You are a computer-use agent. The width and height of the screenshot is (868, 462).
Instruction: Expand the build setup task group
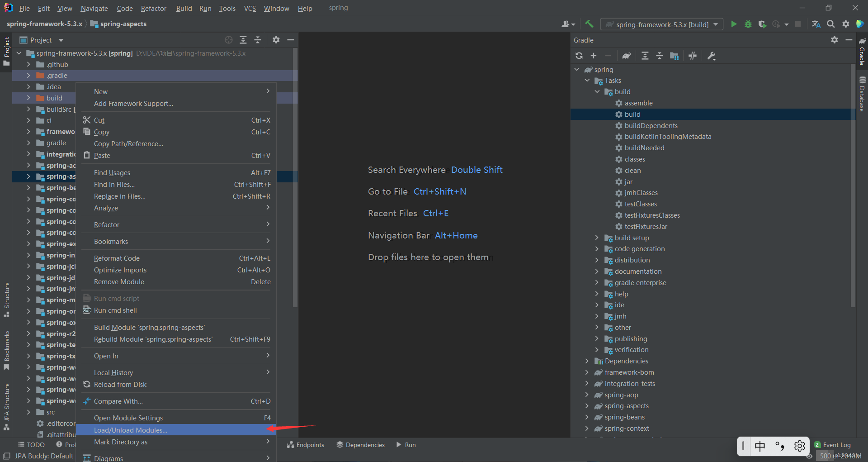point(597,238)
